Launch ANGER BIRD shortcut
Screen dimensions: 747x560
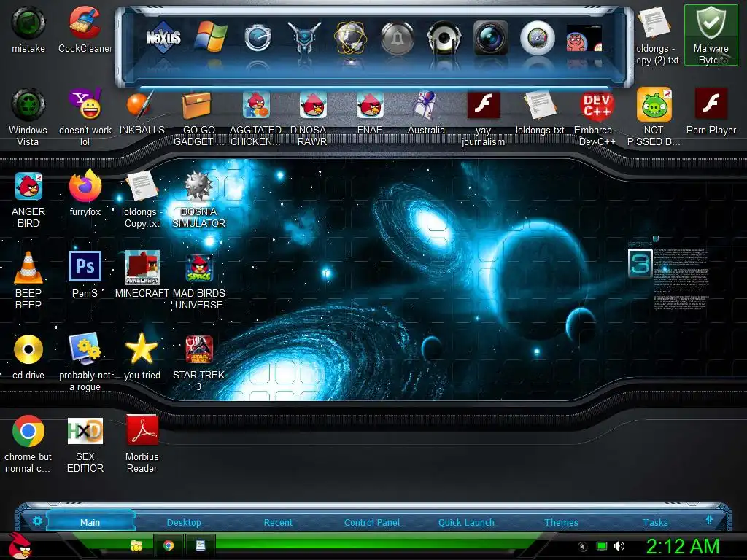28,199
